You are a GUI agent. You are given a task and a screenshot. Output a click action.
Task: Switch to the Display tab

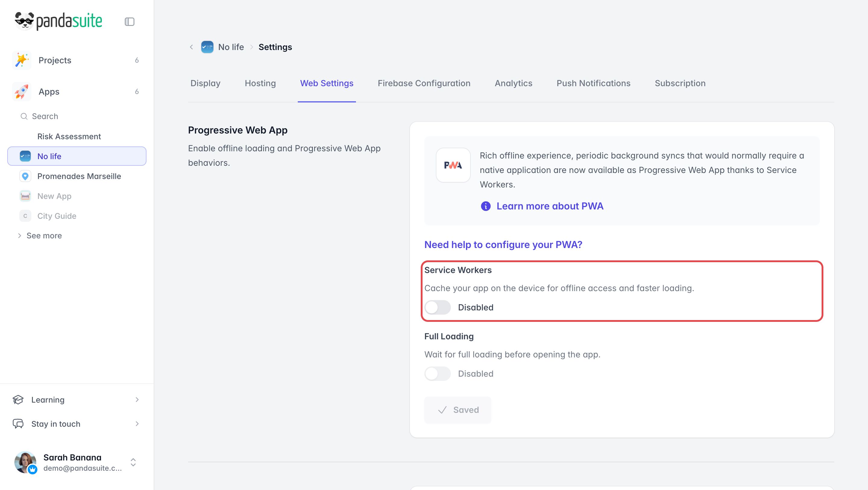(206, 83)
